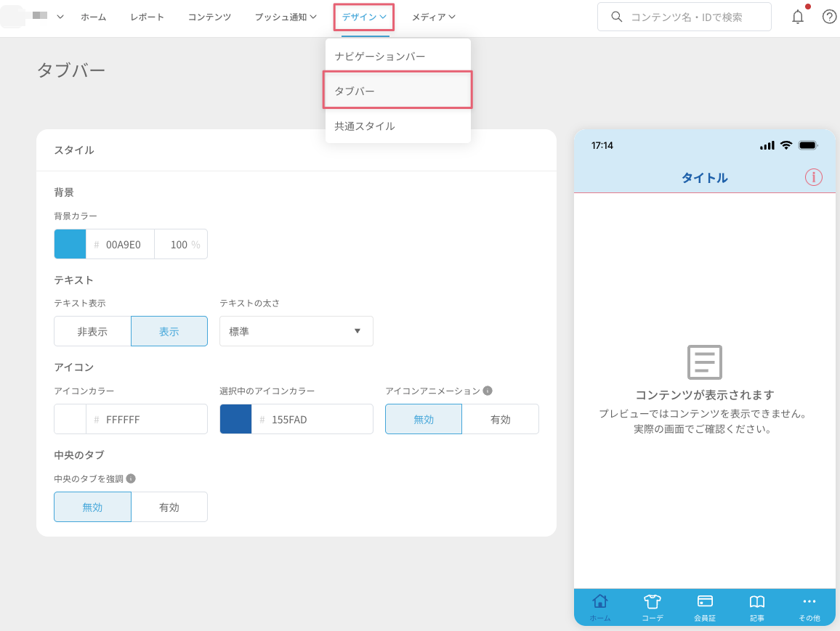Viewport: 840px width, 631px height.
Task: Set center tab emphasis to 無効
Action: (x=92, y=507)
